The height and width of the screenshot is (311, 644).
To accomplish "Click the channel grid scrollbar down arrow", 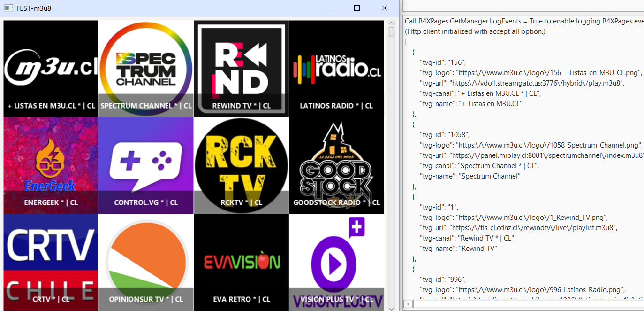I will 392,308.
